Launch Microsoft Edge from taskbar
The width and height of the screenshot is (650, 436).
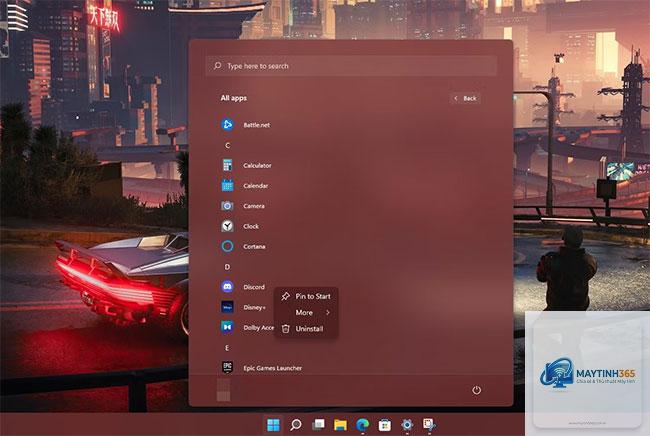(x=363, y=424)
